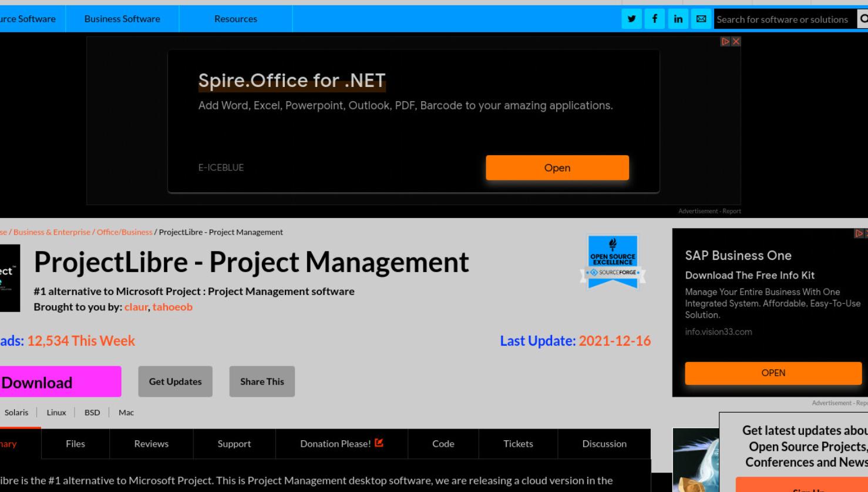Open the Twitter share icon
Image resolution: width=868 pixels, height=492 pixels.
[x=631, y=19]
